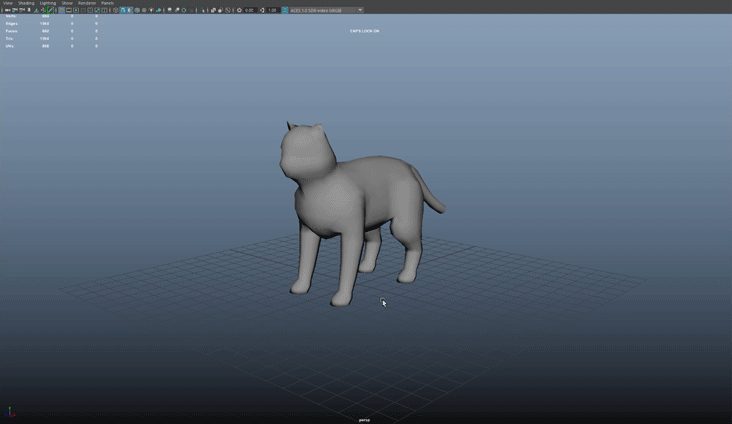Click the Gamma reset icon

point(262,10)
